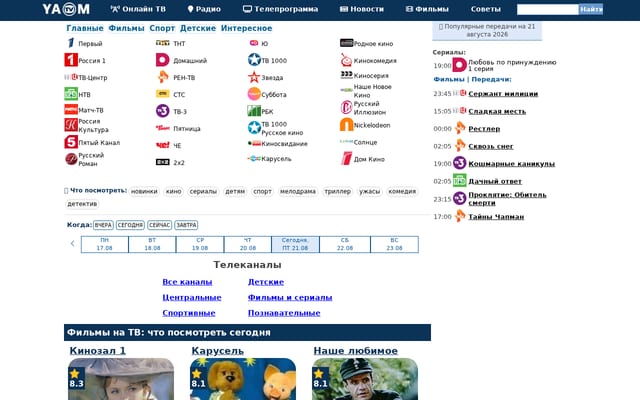The image size is (640, 400).
Task: Click the Матч-ТВ channel logo
Action: 71,110
